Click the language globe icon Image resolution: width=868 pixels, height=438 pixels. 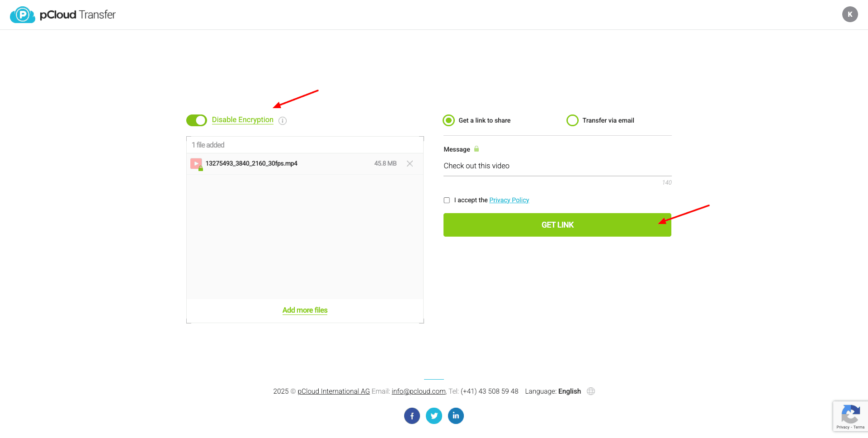coord(591,391)
